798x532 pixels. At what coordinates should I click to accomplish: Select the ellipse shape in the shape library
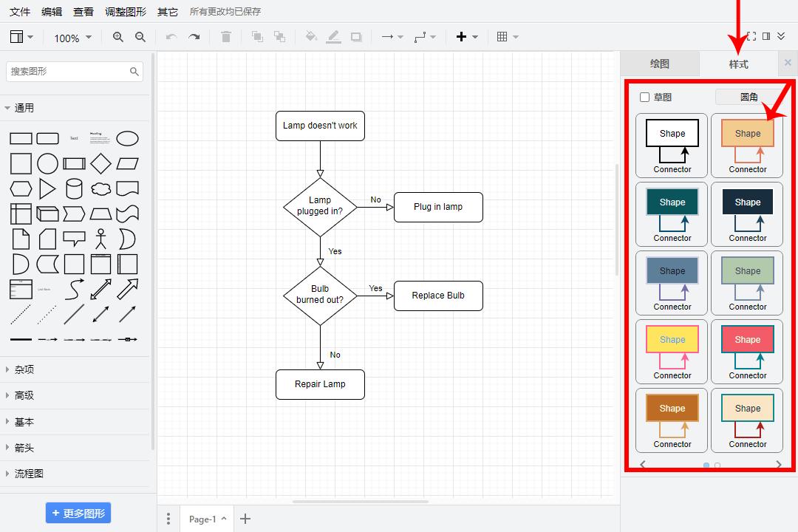pos(127,138)
